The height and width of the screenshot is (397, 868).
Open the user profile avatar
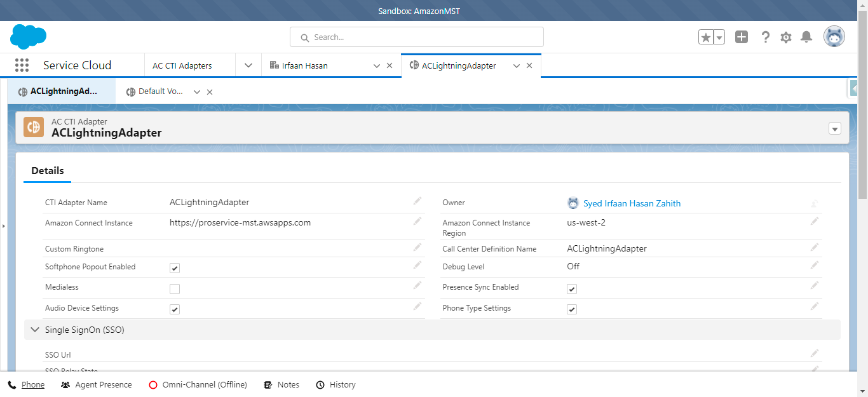coord(834,37)
